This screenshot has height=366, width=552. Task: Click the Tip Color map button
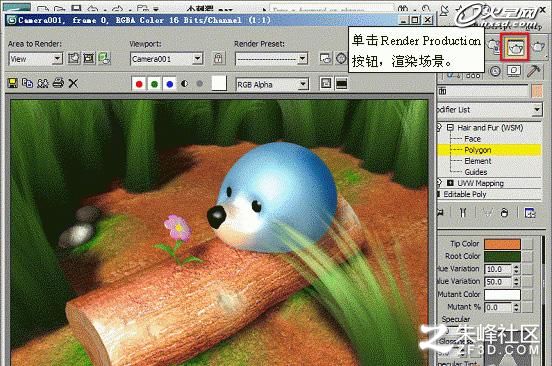[x=527, y=244]
